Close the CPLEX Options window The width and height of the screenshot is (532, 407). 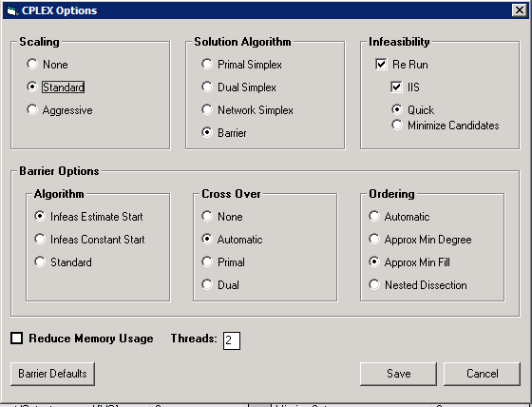point(519,10)
